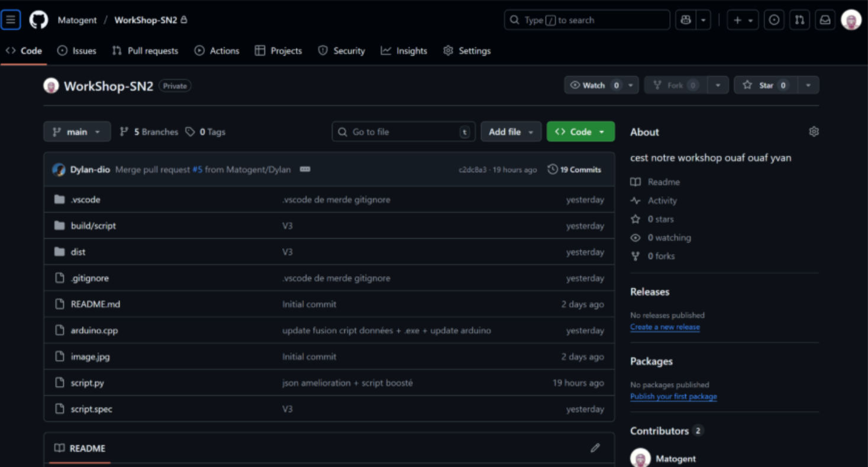Open the script.py file

[x=88, y=383]
